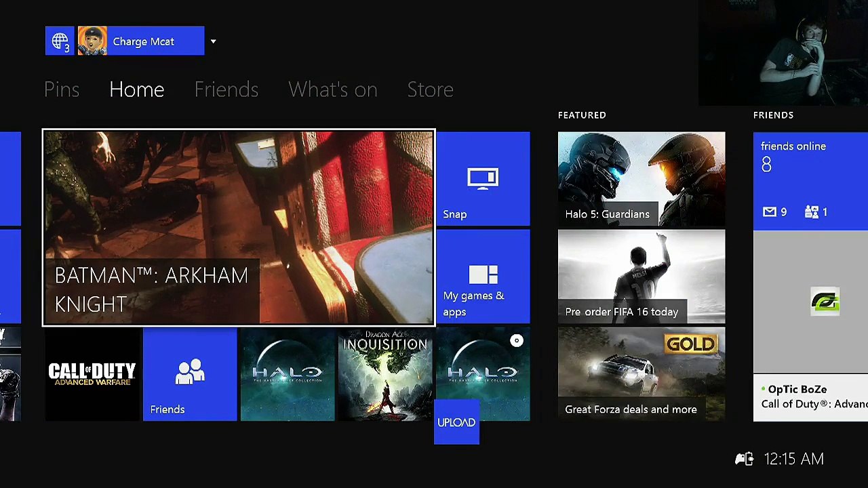This screenshot has width=868, height=488.
Task: Click the 12:15 AM clock
Action: point(793,459)
